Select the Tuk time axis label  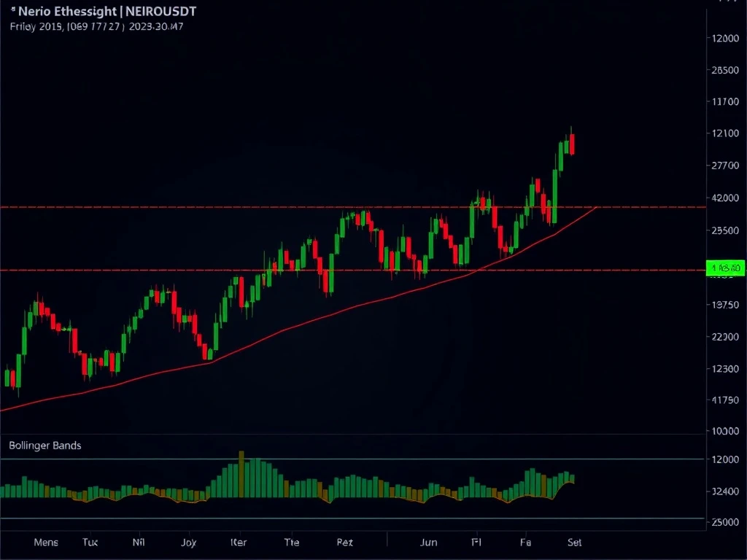pos(90,542)
